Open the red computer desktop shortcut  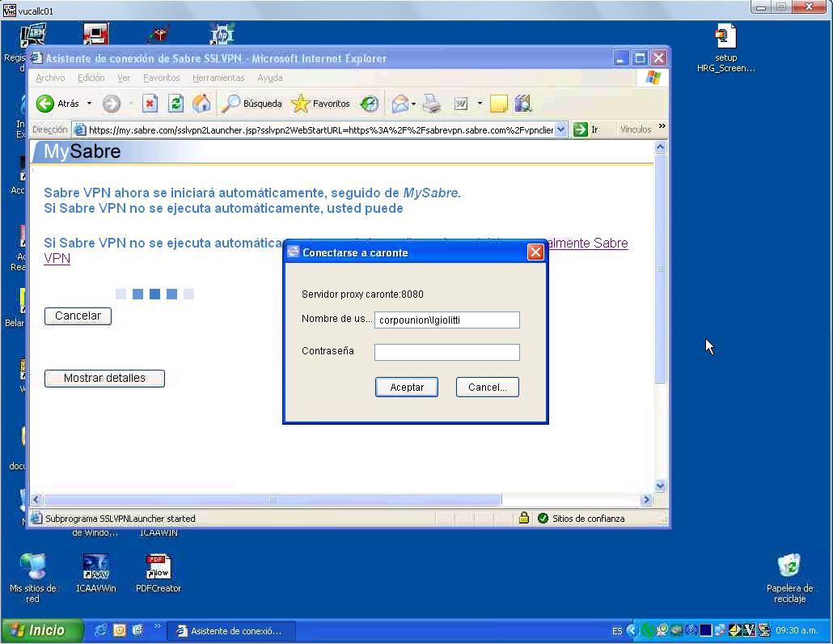pyautogui.click(x=96, y=34)
